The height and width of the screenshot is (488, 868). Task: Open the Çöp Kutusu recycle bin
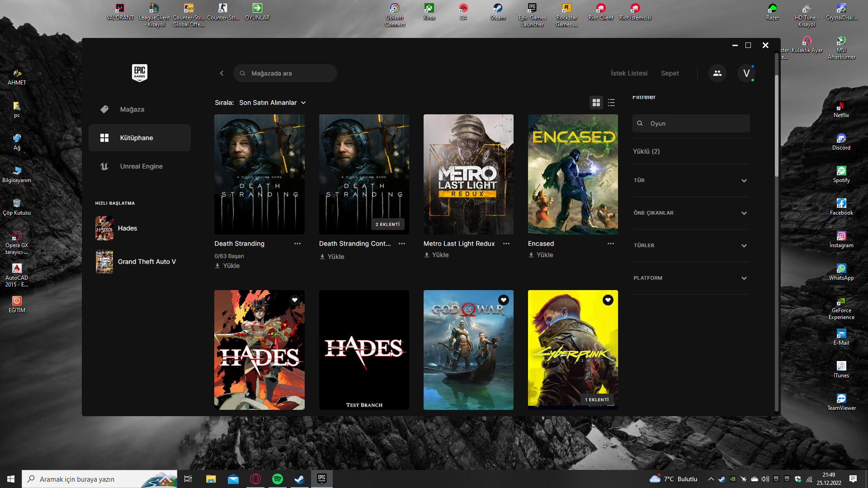pyautogui.click(x=17, y=207)
